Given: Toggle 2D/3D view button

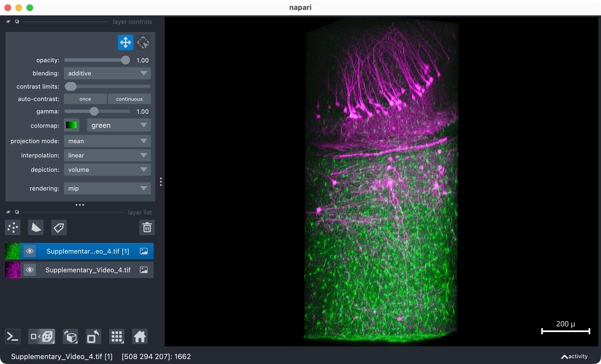Looking at the screenshot, I should click(42, 336).
